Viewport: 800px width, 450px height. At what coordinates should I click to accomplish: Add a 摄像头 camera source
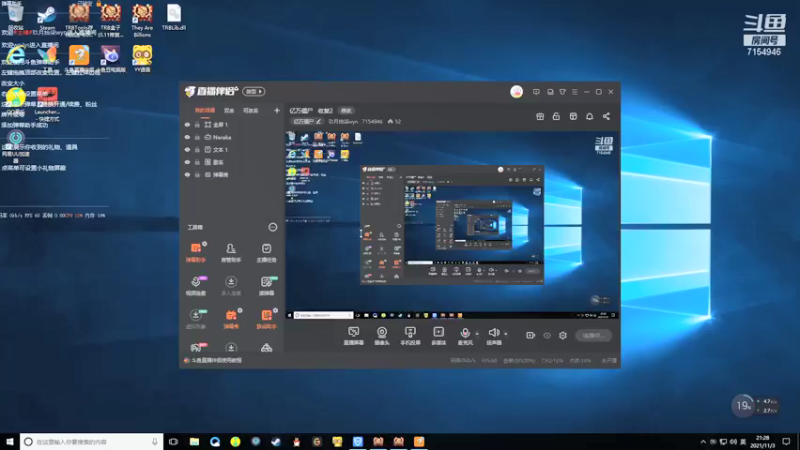click(382, 336)
